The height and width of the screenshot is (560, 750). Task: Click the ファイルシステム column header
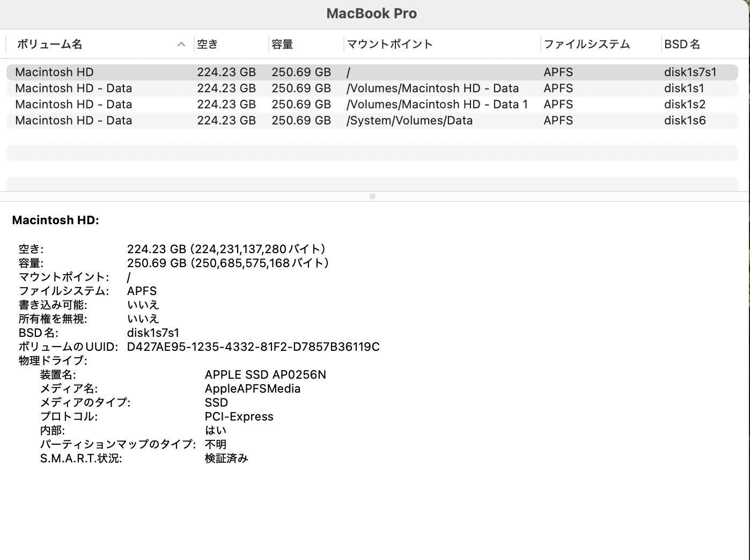587,44
